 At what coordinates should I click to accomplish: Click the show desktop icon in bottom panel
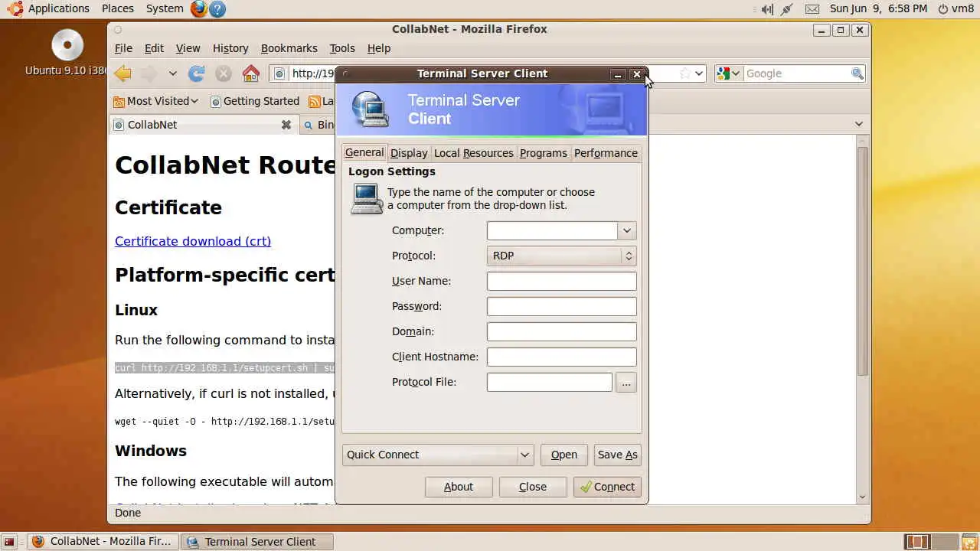(x=9, y=542)
